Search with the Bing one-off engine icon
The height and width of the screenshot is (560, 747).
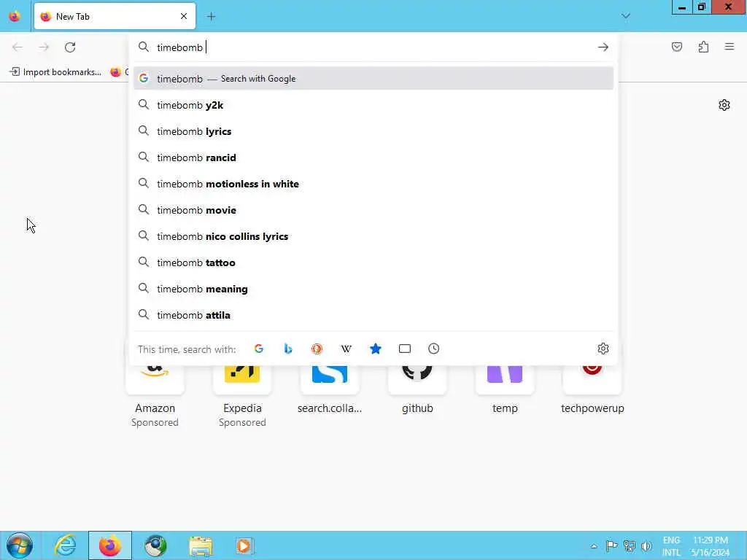pyautogui.click(x=287, y=349)
